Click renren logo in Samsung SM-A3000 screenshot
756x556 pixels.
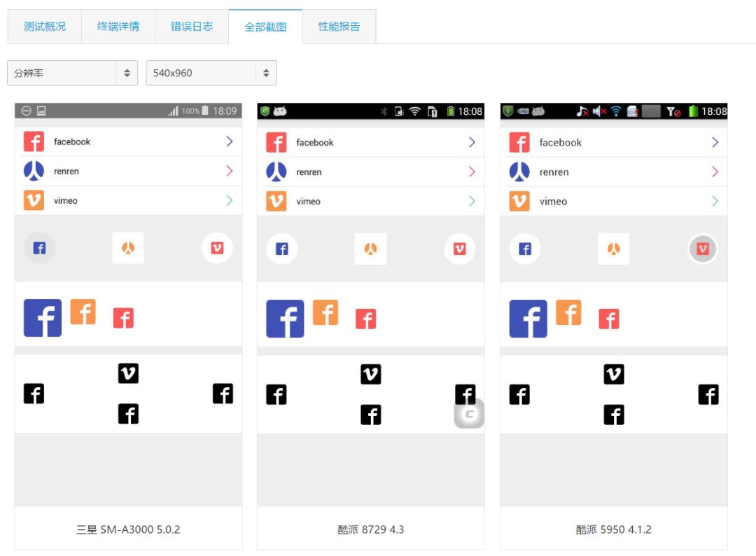tap(34, 171)
